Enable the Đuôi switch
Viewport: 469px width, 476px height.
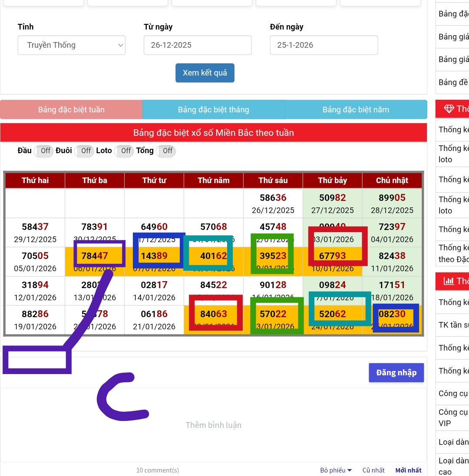84,151
